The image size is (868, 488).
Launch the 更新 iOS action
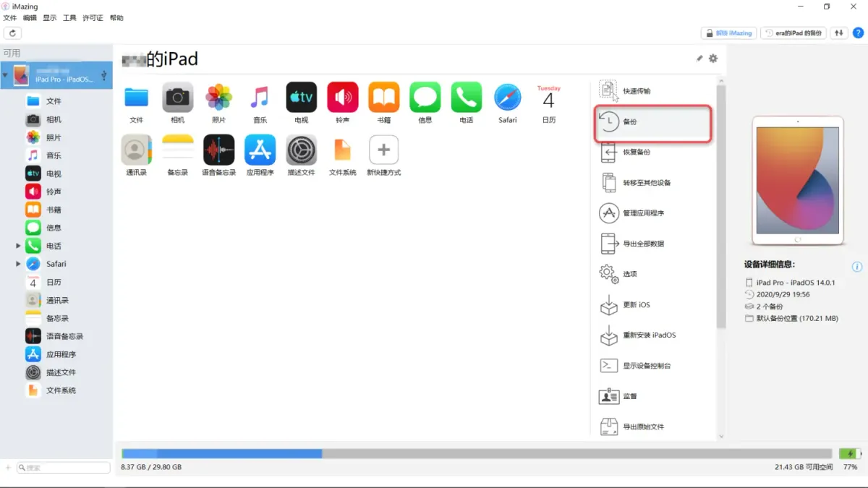pos(651,305)
